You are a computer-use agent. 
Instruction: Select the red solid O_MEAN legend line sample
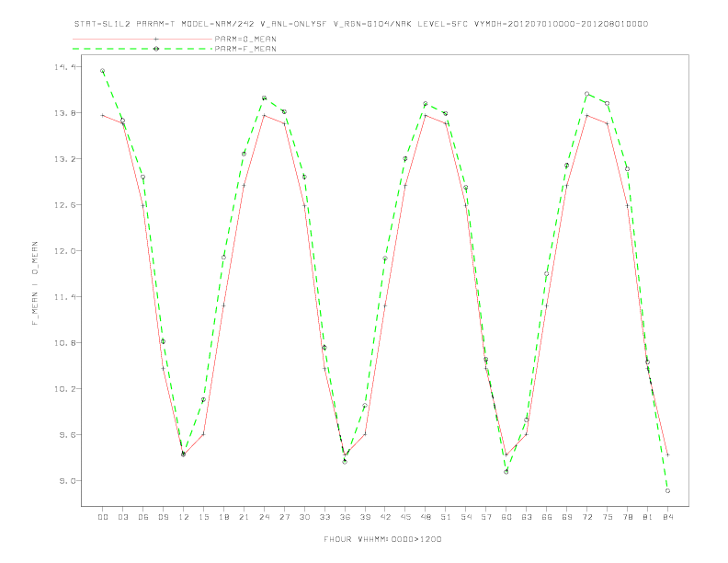click(x=142, y=39)
